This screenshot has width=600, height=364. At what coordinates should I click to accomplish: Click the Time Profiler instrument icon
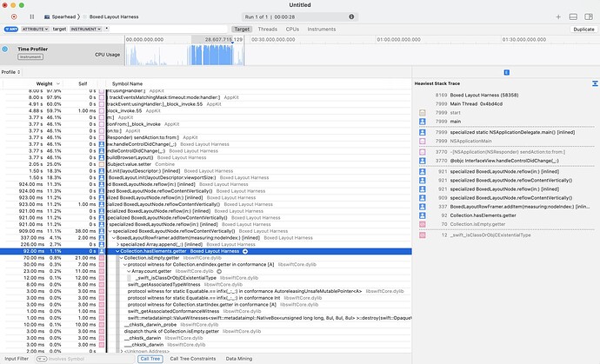coord(5,49)
